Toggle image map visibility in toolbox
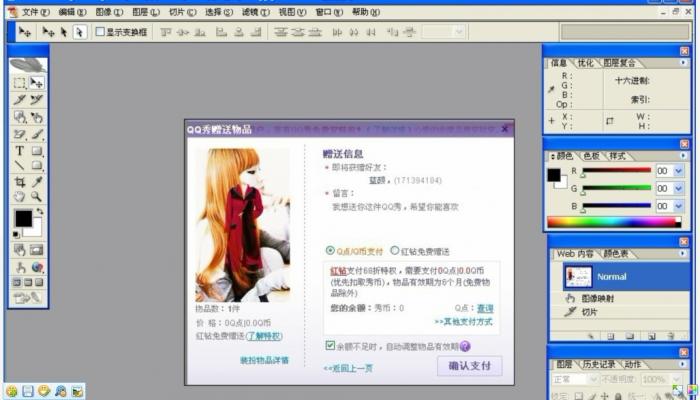Screen dimensions: 700x400 tap(19, 250)
